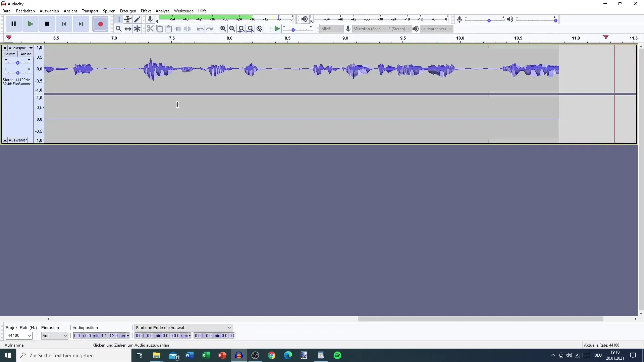
Task: Adjust the playback speed slider
Action: coord(293,30)
